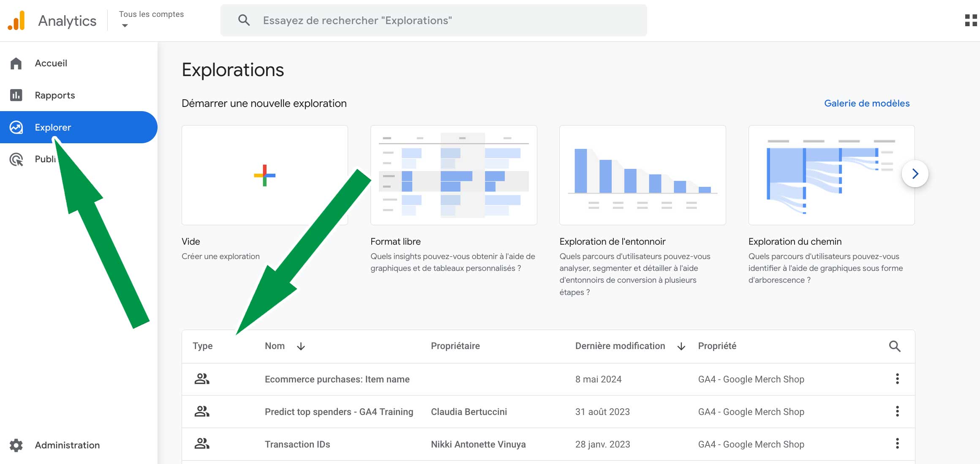This screenshot has height=464, width=980.
Task: Click owner Nikki Antonette Vinuya
Action: tap(478, 444)
